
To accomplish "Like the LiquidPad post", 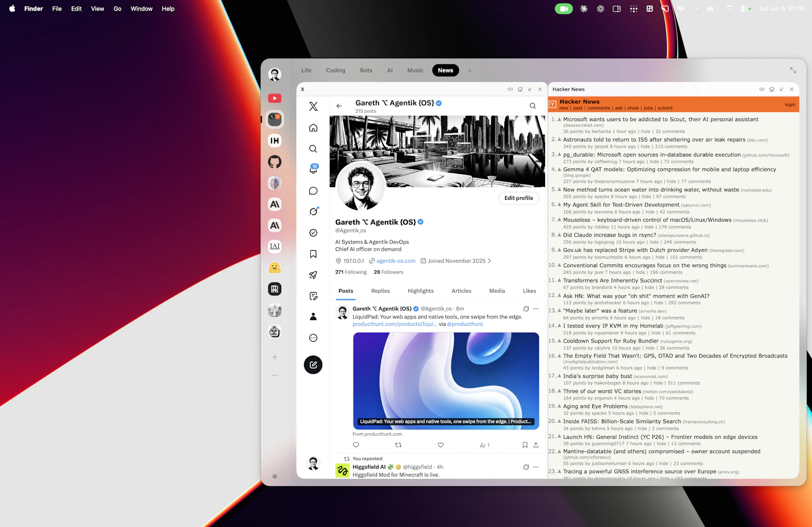I will tap(441, 445).
